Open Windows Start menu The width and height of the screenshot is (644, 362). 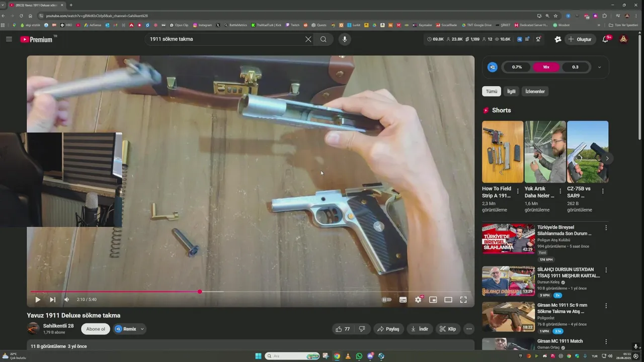click(258, 356)
